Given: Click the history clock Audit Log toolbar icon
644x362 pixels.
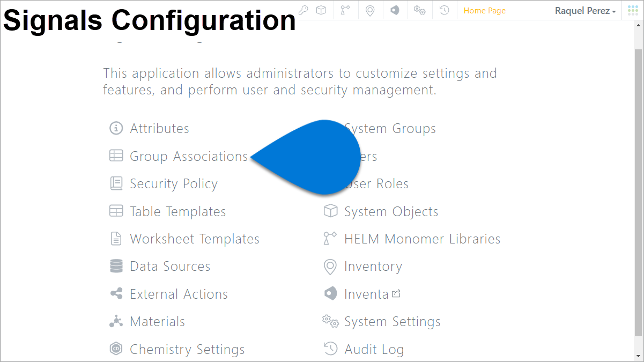Looking at the screenshot, I should [444, 10].
